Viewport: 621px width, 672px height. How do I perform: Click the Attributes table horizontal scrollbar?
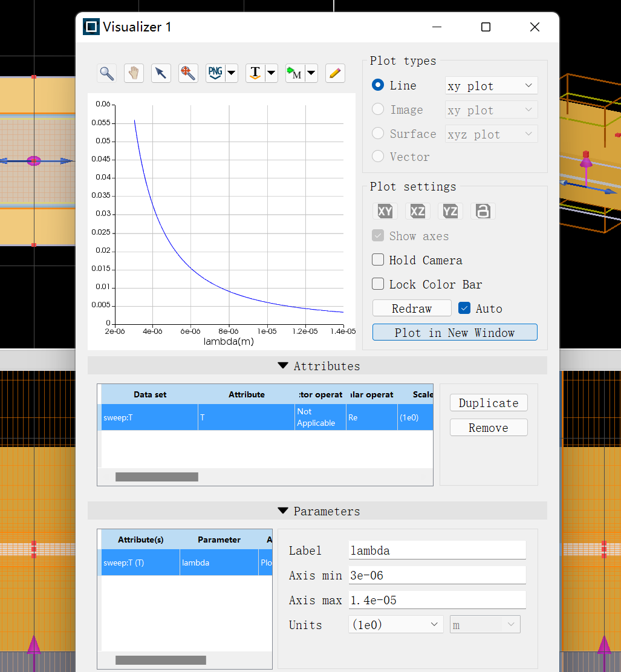pos(157,477)
